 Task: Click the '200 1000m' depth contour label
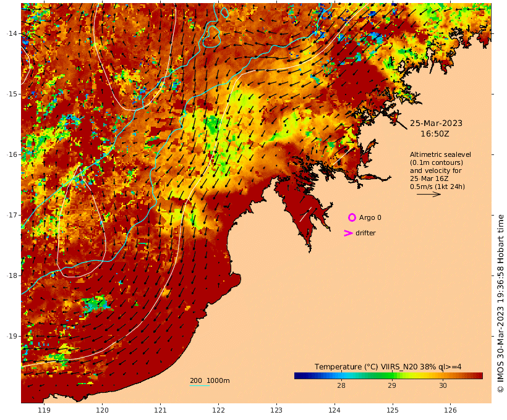(210, 380)
